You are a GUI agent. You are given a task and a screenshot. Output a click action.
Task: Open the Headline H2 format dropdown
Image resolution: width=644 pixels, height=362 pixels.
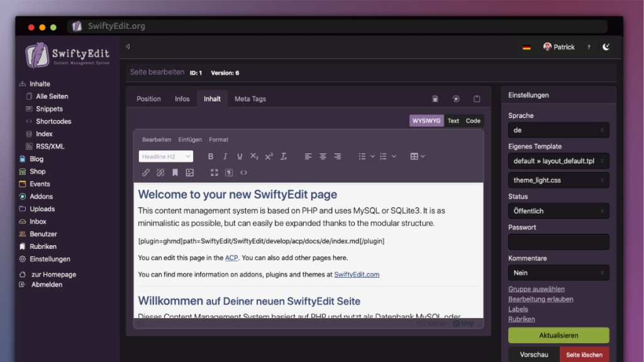coord(166,156)
